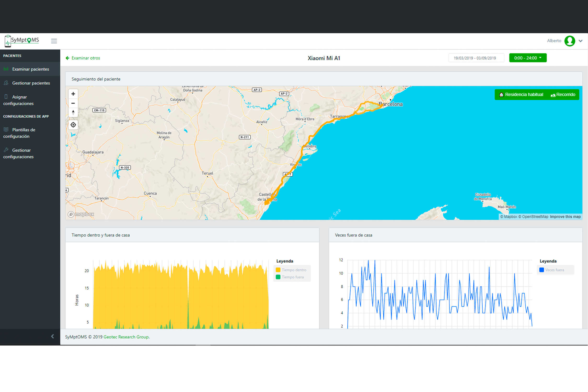Click Improve this map attribution link
The image size is (588, 392).
point(565,217)
